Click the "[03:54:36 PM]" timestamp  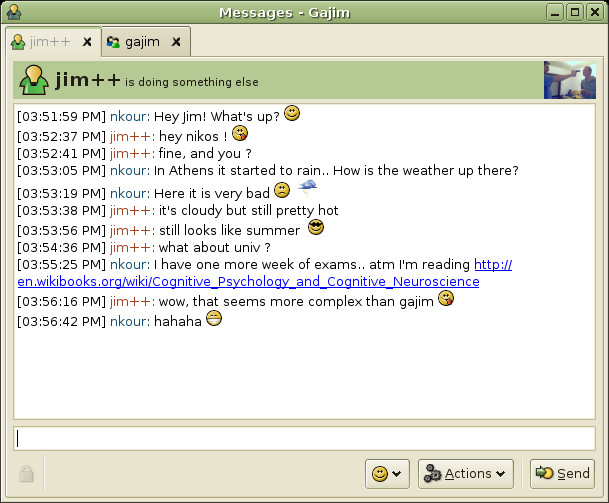[61, 247]
